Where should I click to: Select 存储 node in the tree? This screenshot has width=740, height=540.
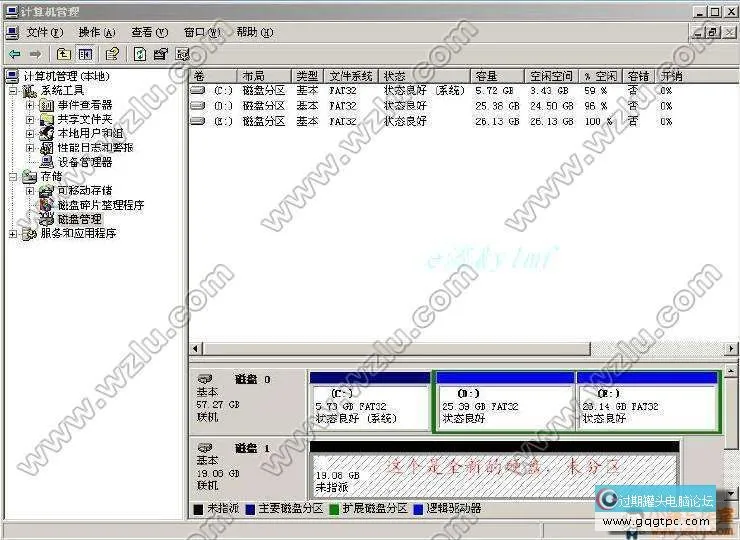[x=51, y=177]
